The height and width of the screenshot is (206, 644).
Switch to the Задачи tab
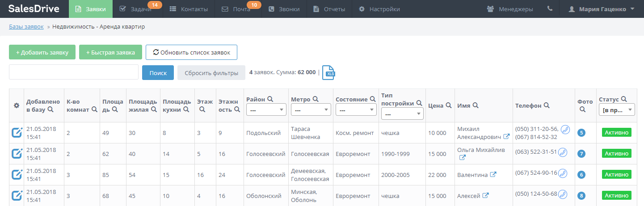(x=136, y=9)
